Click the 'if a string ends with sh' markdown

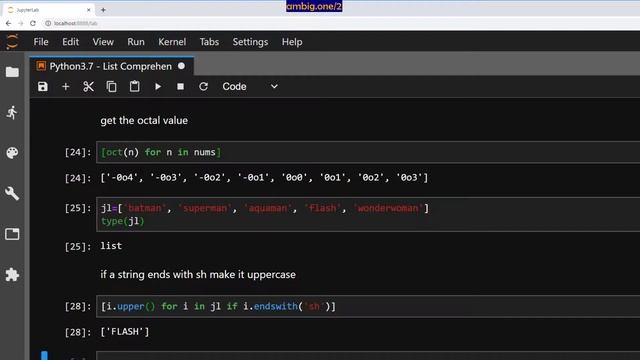198,275
